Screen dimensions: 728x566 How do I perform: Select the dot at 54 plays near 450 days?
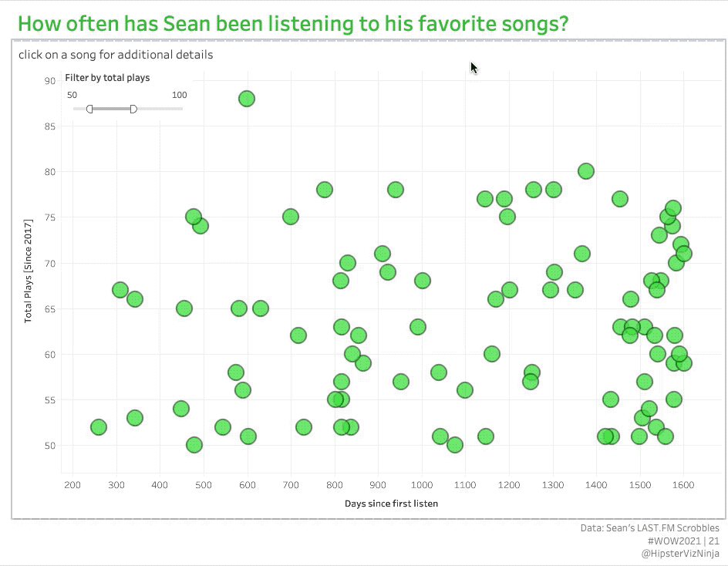pyautogui.click(x=181, y=409)
